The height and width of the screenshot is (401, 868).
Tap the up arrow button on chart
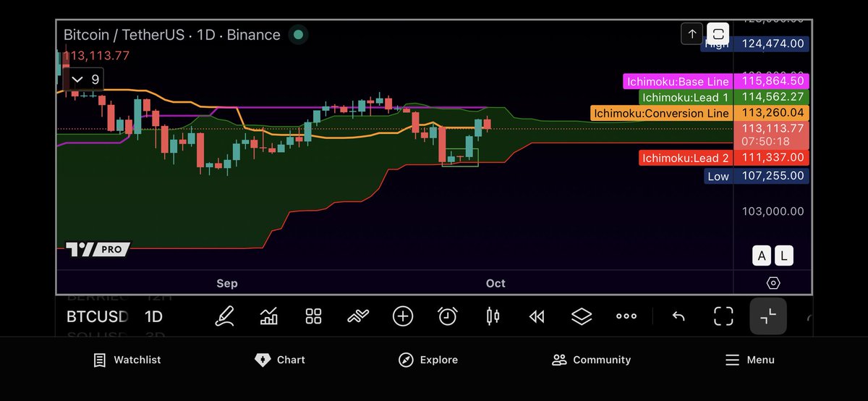point(692,34)
